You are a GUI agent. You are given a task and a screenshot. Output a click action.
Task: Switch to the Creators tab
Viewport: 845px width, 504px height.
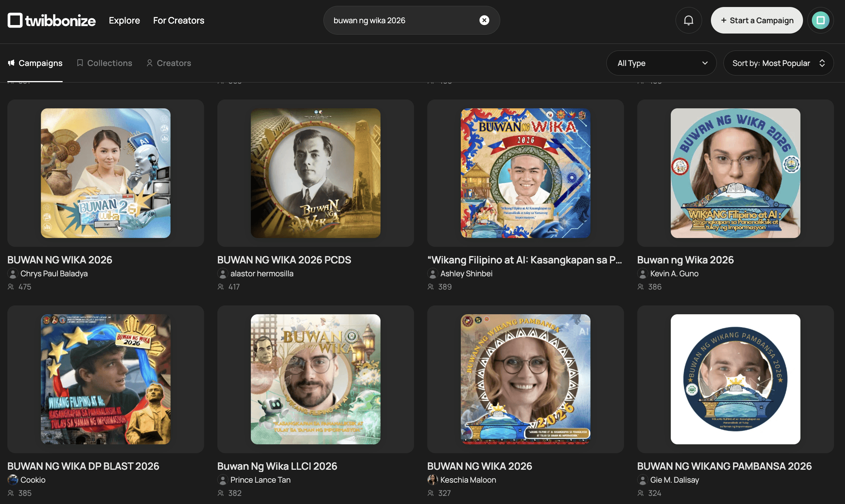pos(169,63)
